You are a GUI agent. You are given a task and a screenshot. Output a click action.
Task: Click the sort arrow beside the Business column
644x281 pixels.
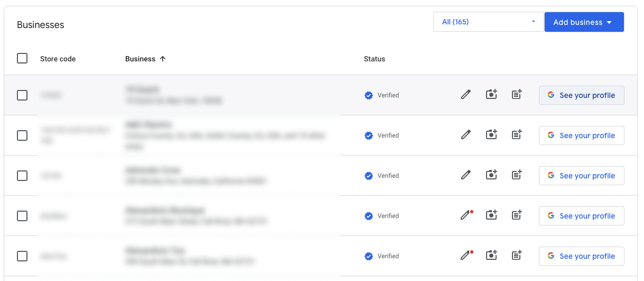(x=163, y=59)
